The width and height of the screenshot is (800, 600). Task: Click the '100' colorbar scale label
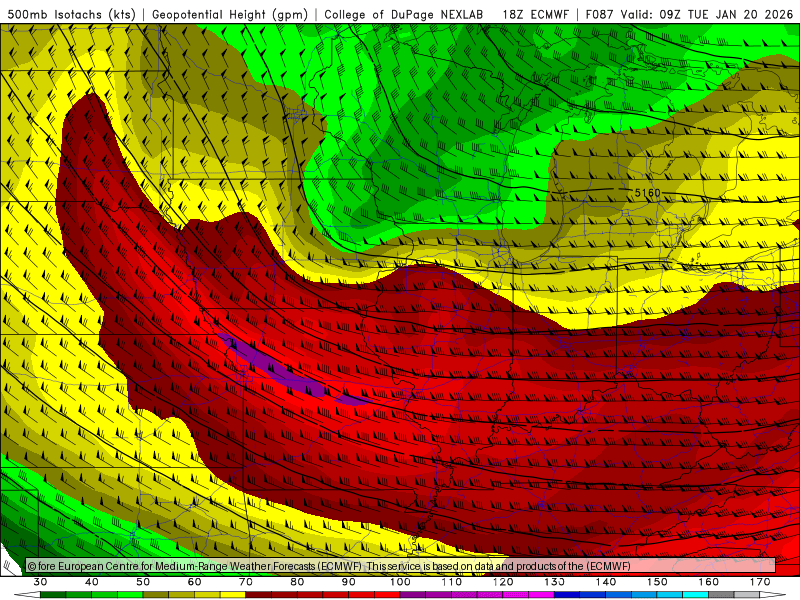[x=400, y=582]
